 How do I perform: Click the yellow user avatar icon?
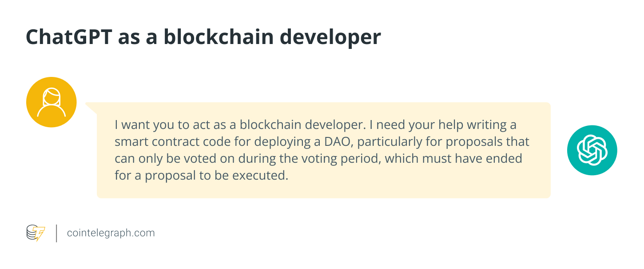(x=52, y=102)
